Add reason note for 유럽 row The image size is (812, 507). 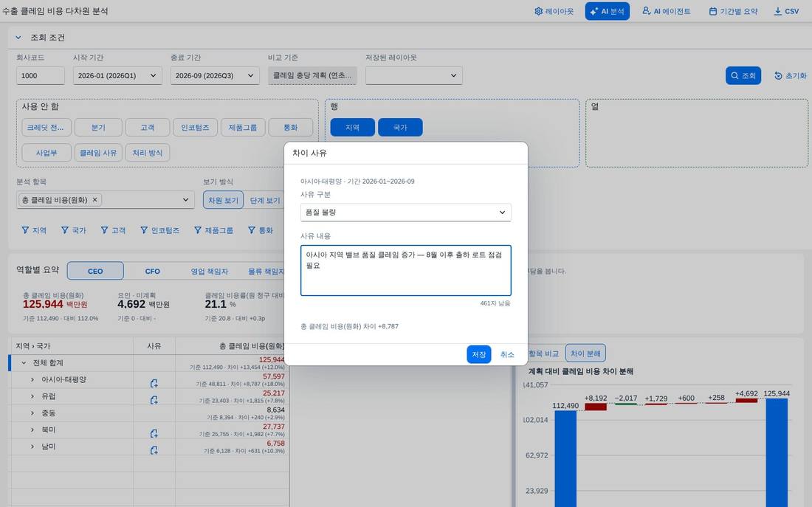pyautogui.click(x=154, y=400)
